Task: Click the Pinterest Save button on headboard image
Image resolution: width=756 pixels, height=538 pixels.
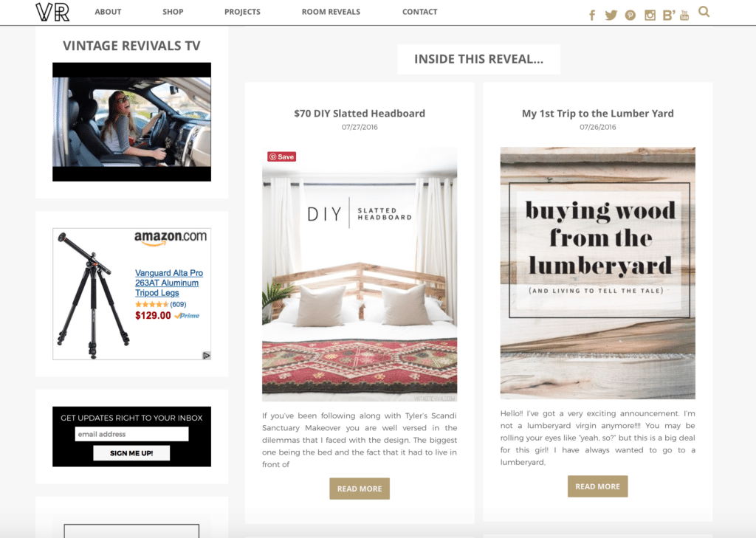Action: [281, 156]
